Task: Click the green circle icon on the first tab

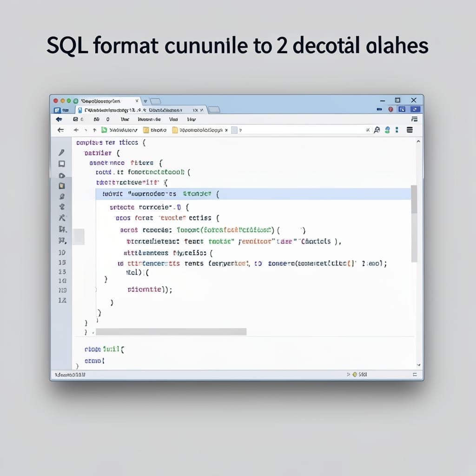Action: click(x=76, y=101)
